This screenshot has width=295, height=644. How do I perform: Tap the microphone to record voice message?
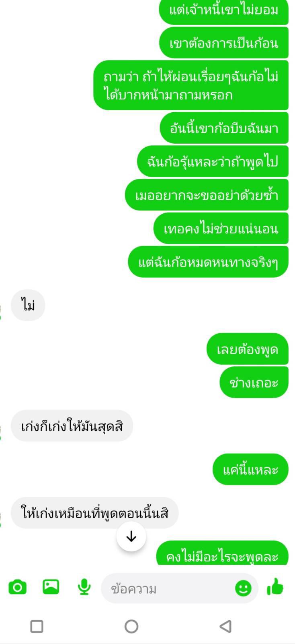click(x=84, y=587)
